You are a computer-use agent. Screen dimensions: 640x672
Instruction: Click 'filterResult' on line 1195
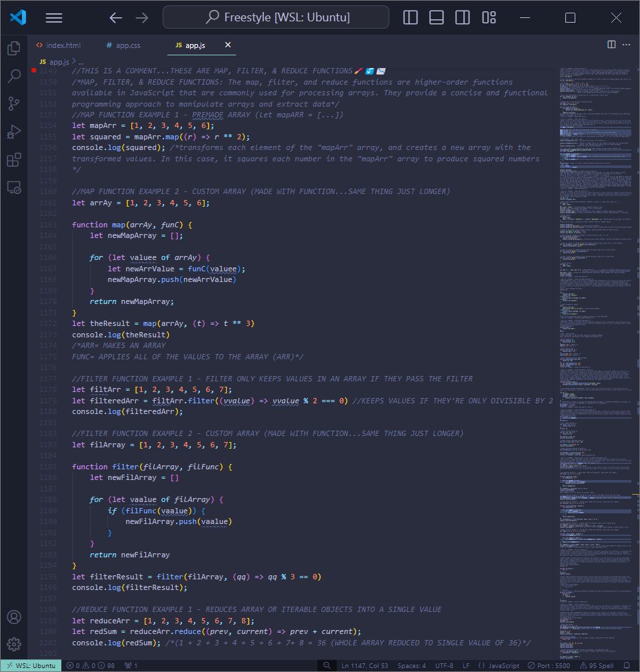click(x=117, y=577)
